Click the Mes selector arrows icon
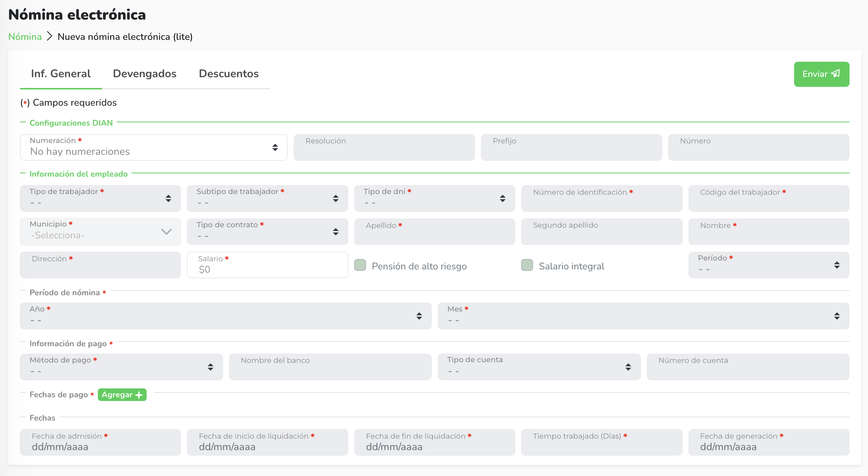This screenshot has height=476, width=868. point(837,316)
